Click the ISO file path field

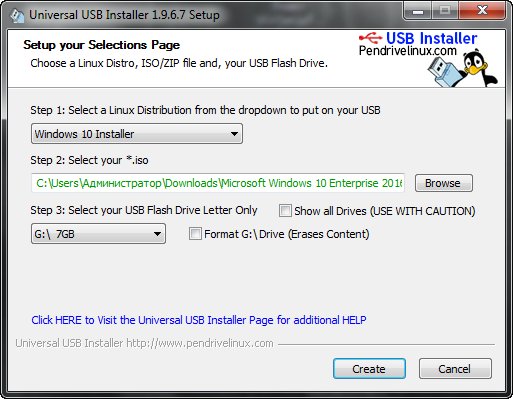[x=218, y=183]
